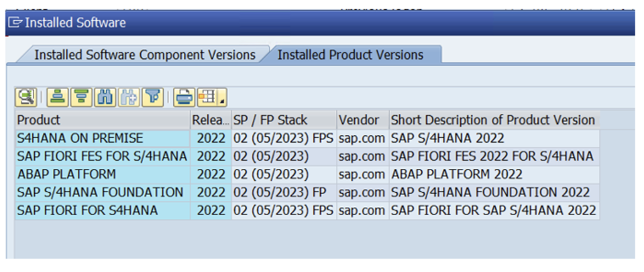
Task: Select the SAP S/4HANA FOUNDATION product cell
Action: click(100, 192)
